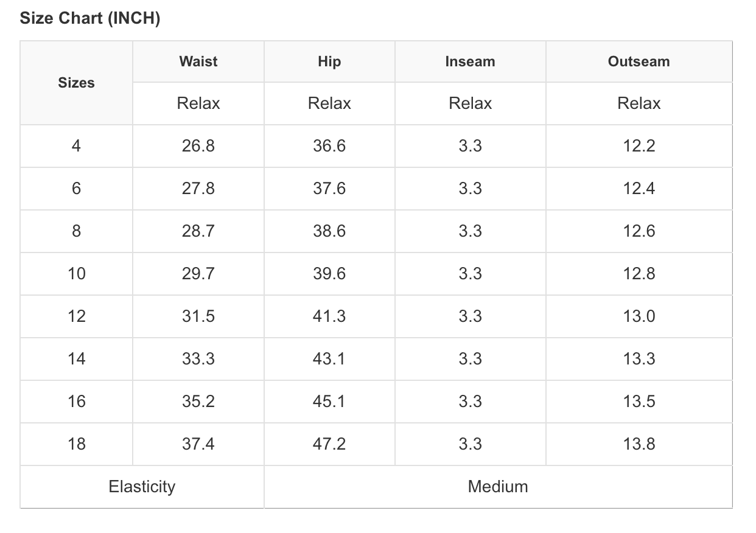Click waist value 27.8 for size 6
The image size is (756, 533).
[x=198, y=189]
